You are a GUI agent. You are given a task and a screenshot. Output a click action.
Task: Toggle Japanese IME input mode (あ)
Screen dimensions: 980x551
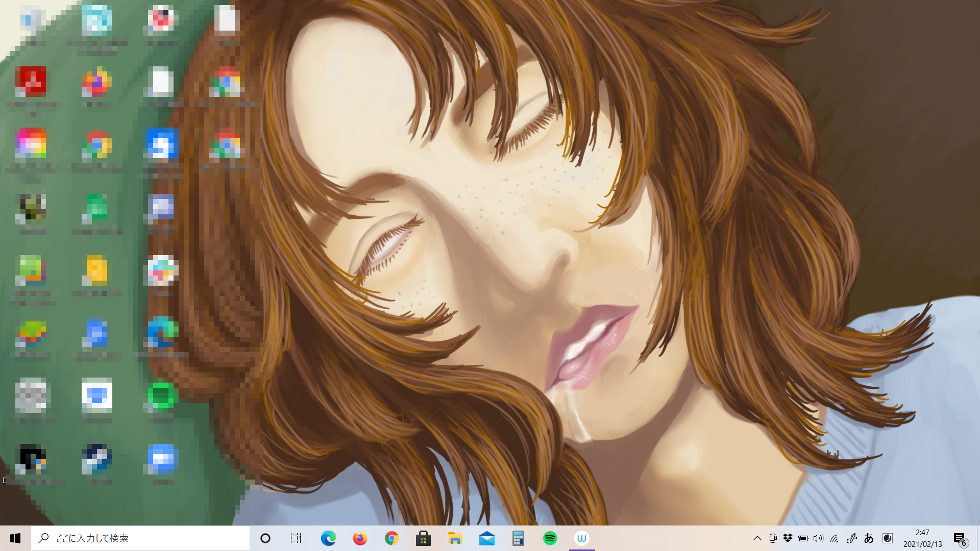(x=869, y=538)
